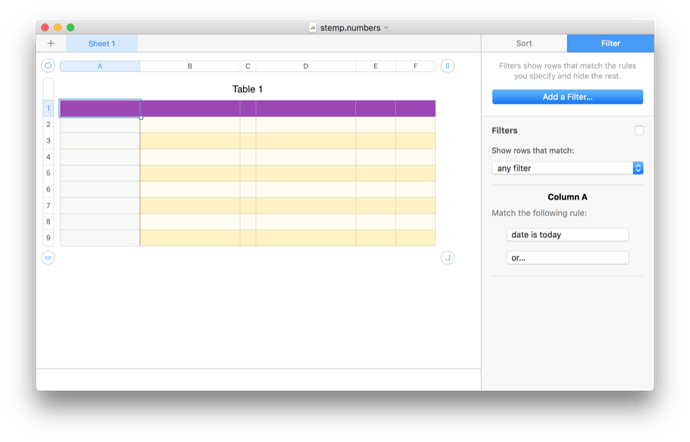The width and height of the screenshot is (690, 442).
Task: Select the Sheet 1 tab
Action: [x=101, y=44]
